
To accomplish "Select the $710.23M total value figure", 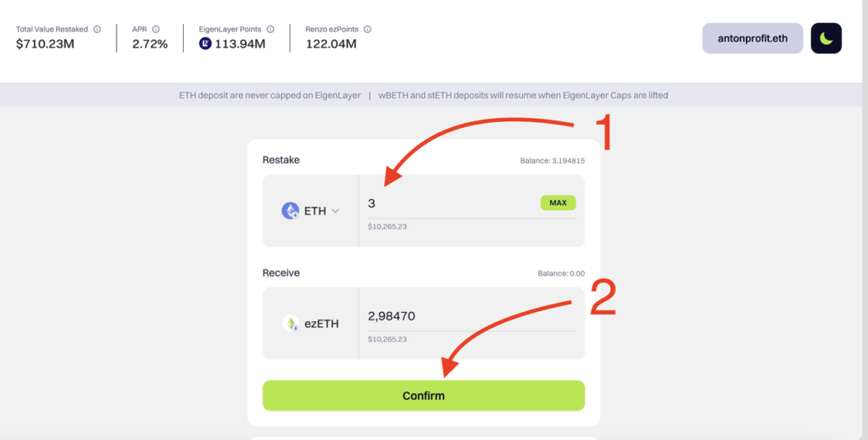I will pos(45,44).
